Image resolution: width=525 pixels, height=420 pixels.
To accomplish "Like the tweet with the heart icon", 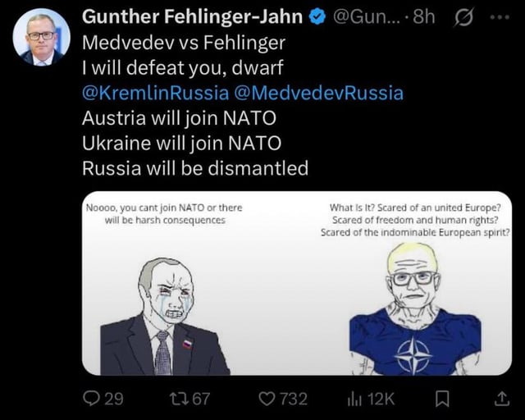I will coord(266,399).
